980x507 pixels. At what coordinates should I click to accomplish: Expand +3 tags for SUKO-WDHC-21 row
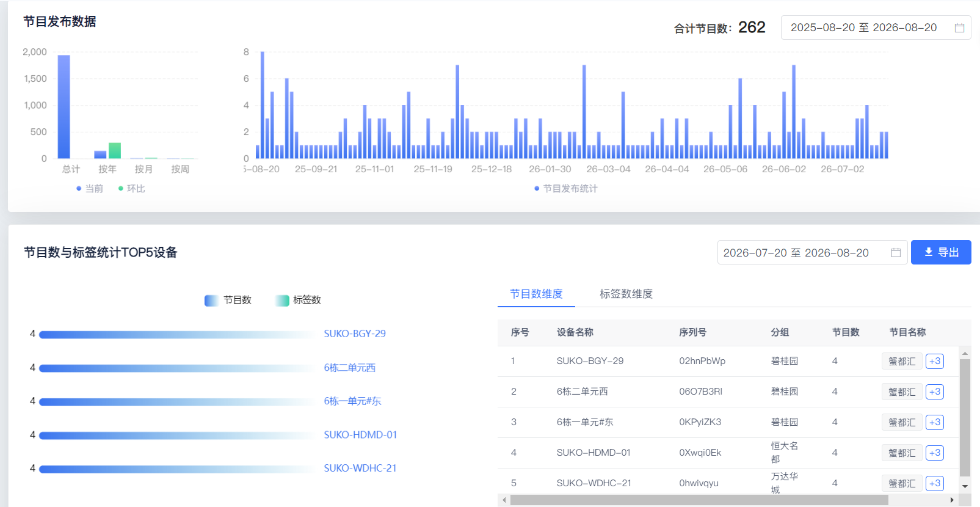(x=935, y=483)
